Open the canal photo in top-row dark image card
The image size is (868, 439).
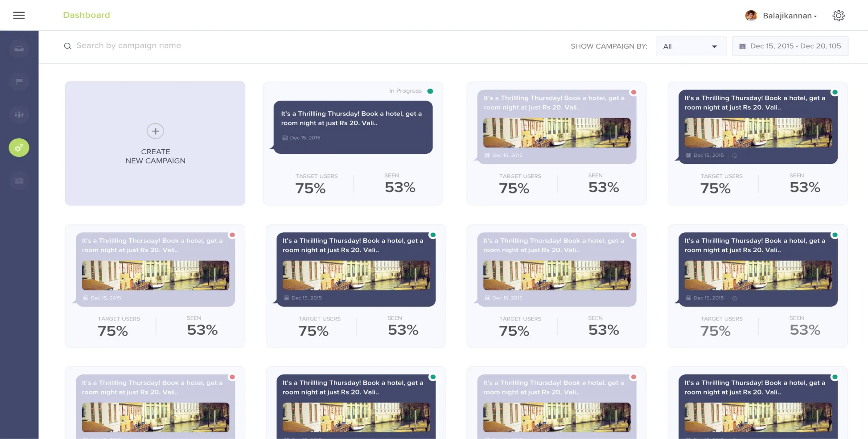[x=758, y=133]
